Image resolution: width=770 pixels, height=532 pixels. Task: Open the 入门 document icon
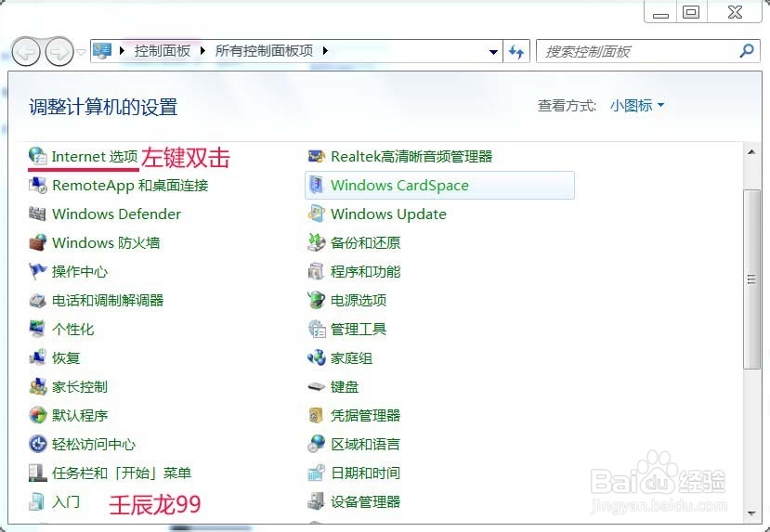(38, 501)
